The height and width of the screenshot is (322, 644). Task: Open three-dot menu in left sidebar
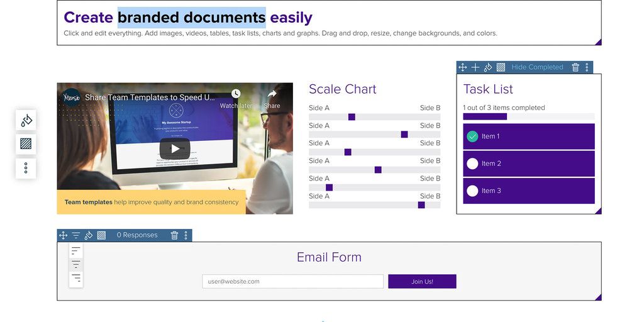(26, 168)
